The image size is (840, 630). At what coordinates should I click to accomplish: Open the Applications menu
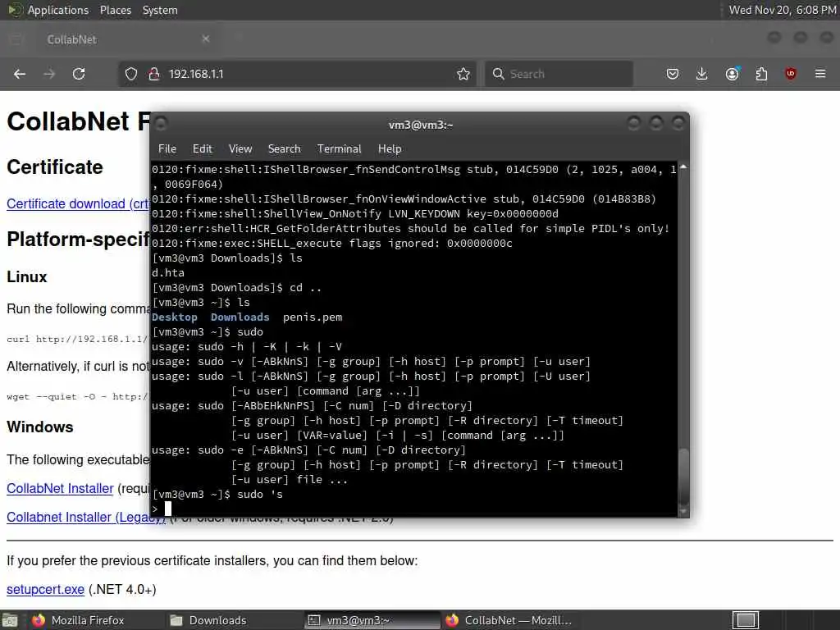pyautogui.click(x=58, y=10)
